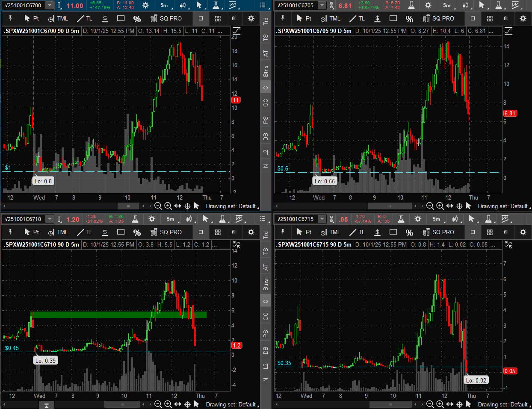
Task: Choose the rectangle drawing tool on C6710 chart
Action: tap(121, 232)
